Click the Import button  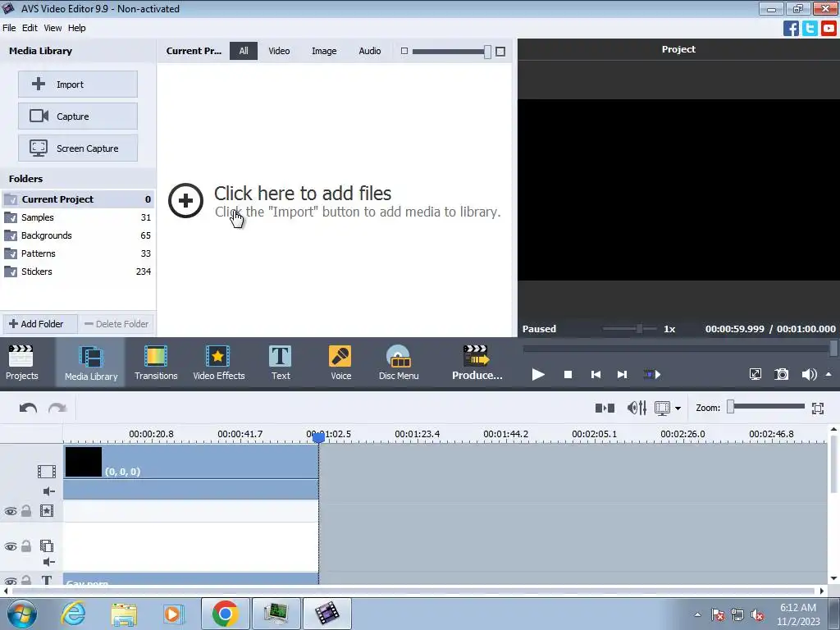tap(78, 84)
